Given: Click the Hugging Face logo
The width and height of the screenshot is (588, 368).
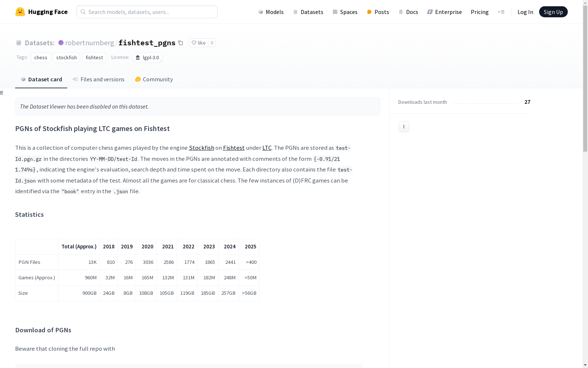Looking at the screenshot, I should coord(41,12).
